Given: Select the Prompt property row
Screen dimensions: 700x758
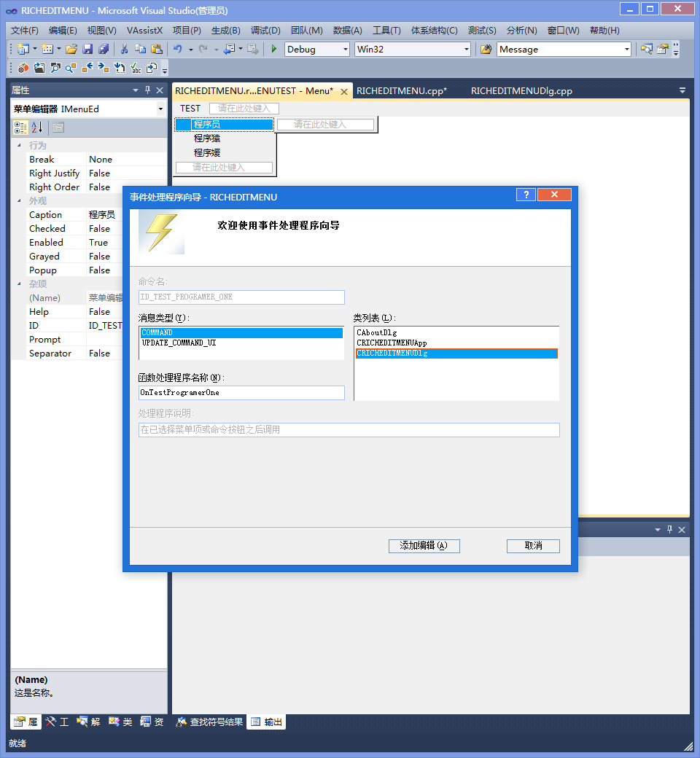Looking at the screenshot, I should coord(74,340).
